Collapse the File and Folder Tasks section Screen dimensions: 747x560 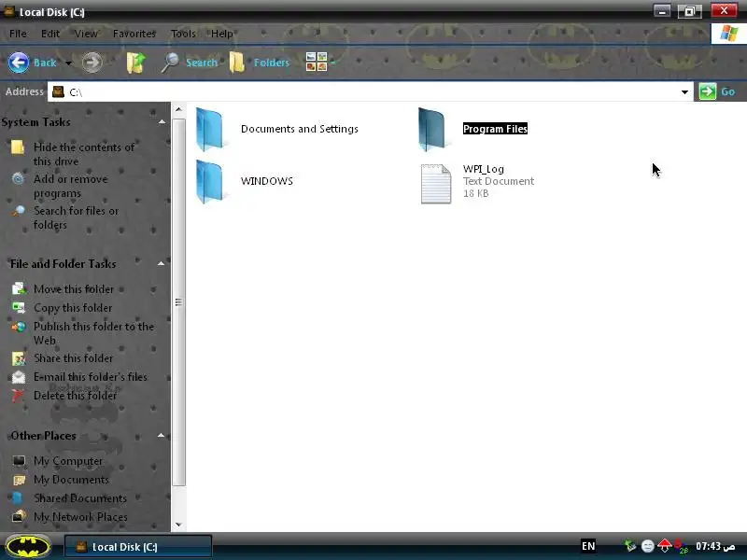161,263
